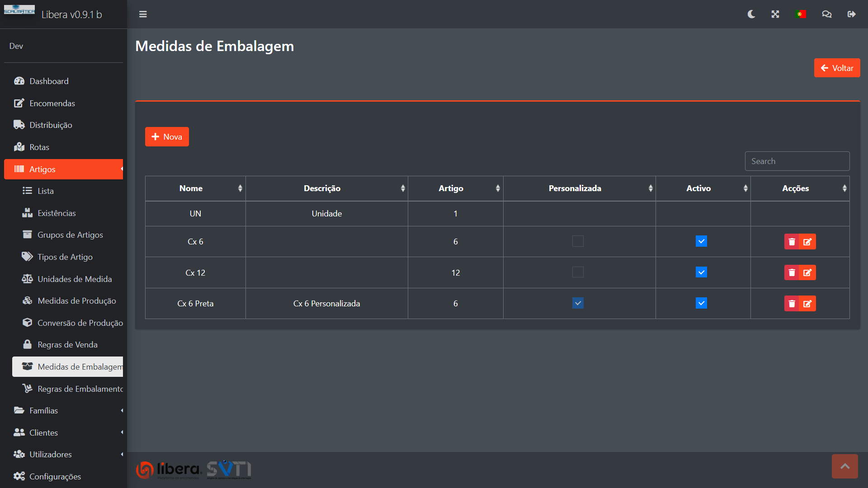Delete the Cx 6 Preta row
Image resolution: width=868 pixels, height=488 pixels.
(x=792, y=304)
